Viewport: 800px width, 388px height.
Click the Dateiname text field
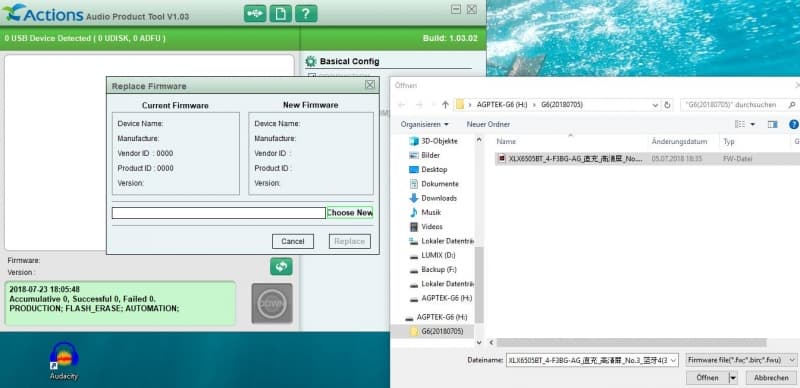coord(588,360)
